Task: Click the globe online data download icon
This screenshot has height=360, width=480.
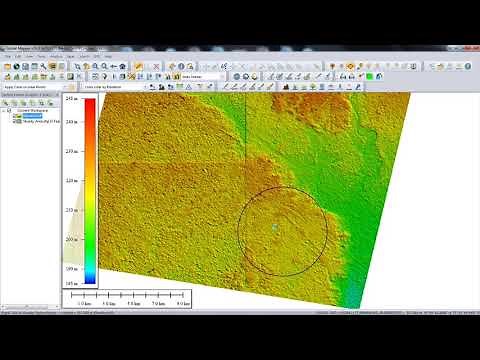Action: coord(16,67)
